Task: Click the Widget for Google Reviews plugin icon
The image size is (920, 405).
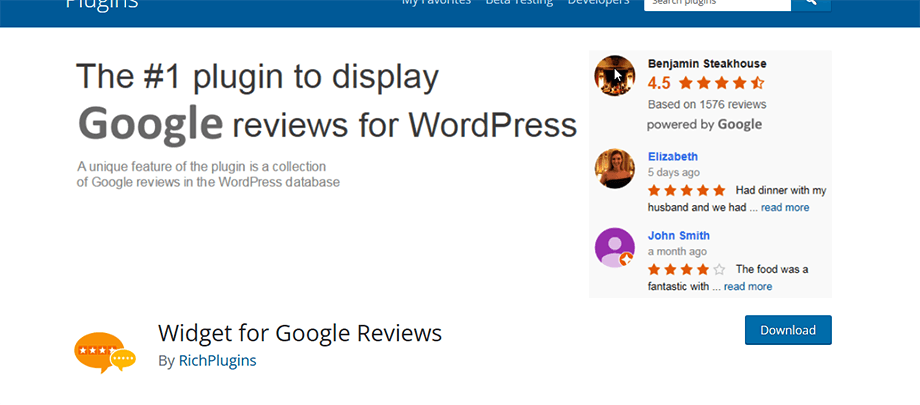Action: coord(105,353)
